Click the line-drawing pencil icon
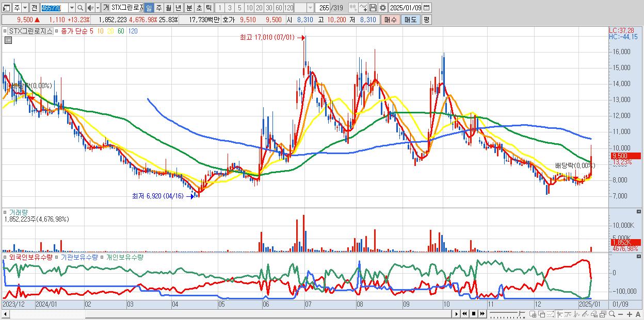644x320 pixels. pyautogui.click(x=585, y=314)
